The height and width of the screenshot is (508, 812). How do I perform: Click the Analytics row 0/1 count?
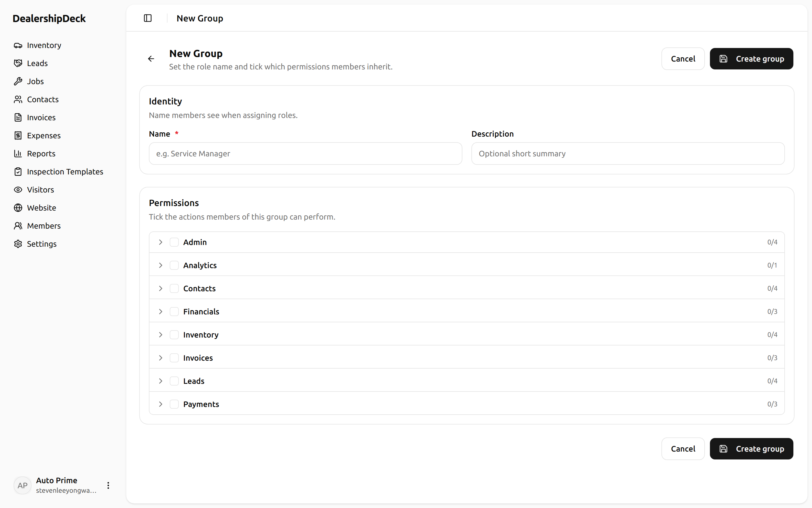pyautogui.click(x=772, y=265)
